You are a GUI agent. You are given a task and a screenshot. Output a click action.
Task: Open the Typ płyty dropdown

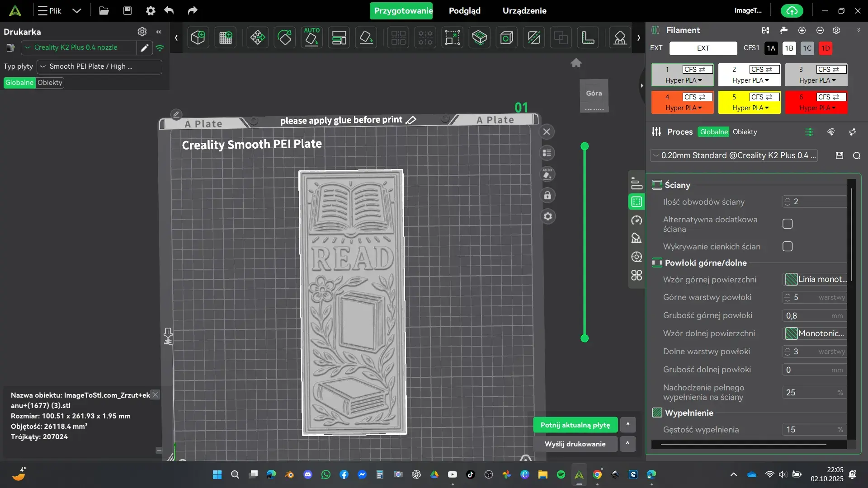(99, 66)
